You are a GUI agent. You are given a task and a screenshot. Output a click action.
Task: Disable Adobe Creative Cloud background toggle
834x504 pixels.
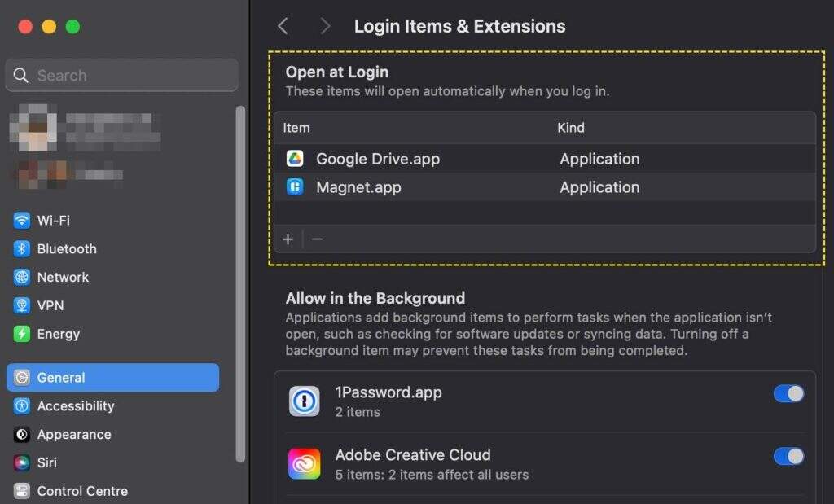tap(788, 456)
